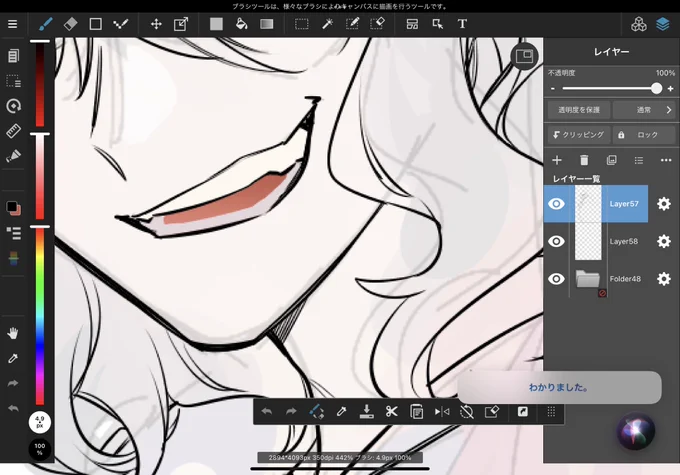Open the brush list panel icon
This screenshot has width=680, height=475.
pos(13,233)
